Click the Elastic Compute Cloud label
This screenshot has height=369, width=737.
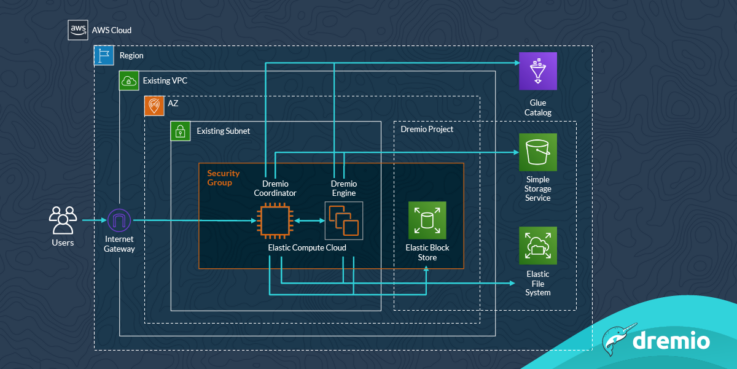tap(307, 248)
